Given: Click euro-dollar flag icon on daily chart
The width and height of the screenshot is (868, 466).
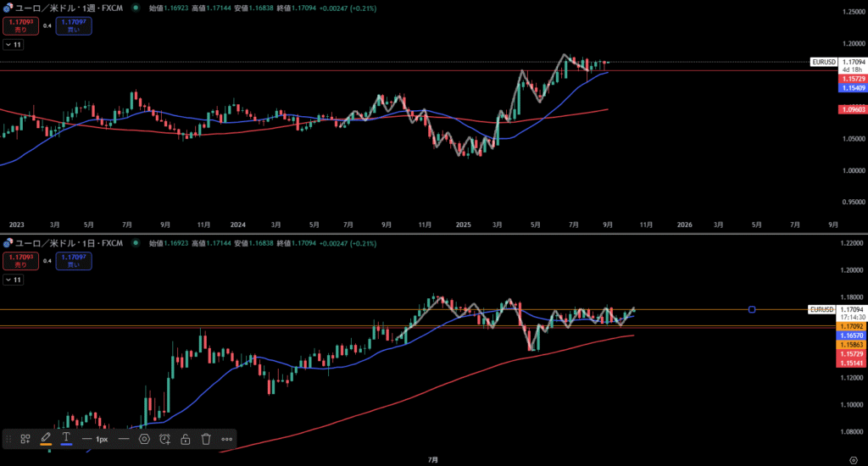Looking at the screenshot, I should (x=8, y=243).
